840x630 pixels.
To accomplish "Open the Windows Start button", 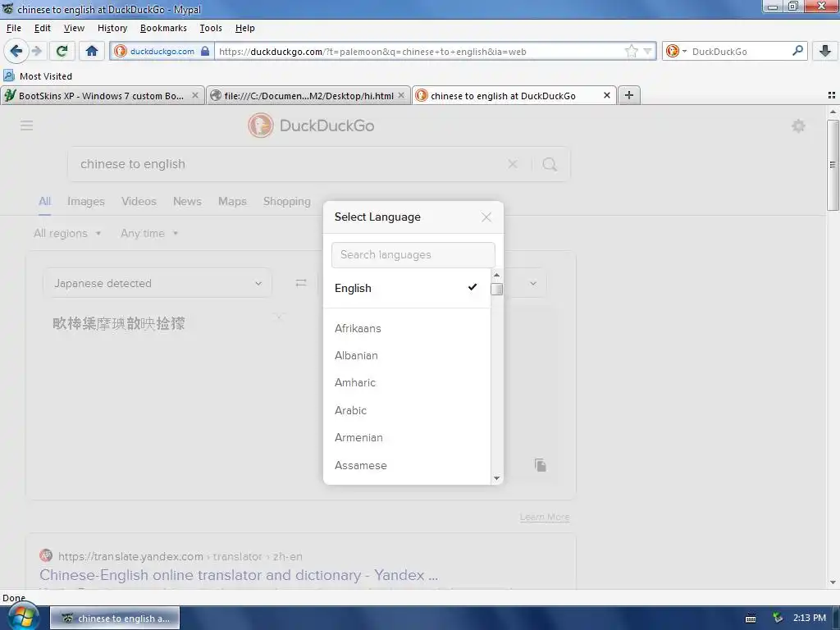I will tap(23, 617).
